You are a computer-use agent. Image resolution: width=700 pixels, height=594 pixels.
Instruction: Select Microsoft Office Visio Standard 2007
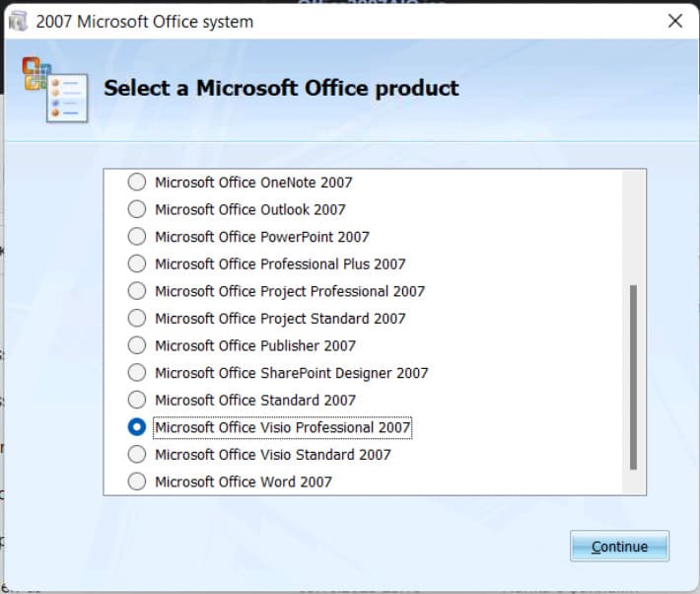pyautogui.click(x=137, y=455)
